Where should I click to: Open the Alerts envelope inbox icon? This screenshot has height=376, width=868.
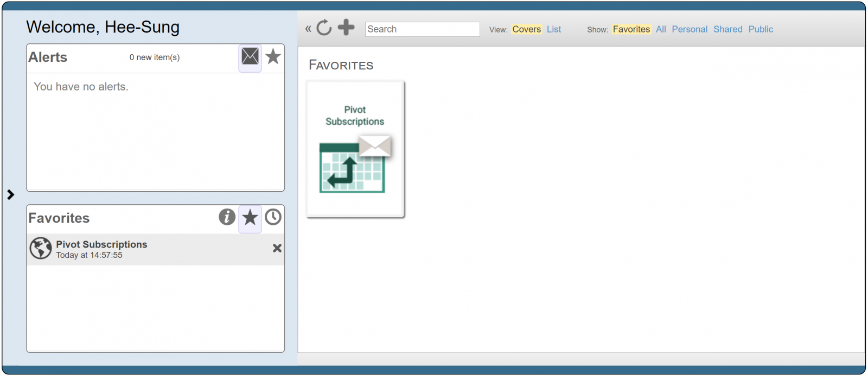tap(250, 56)
